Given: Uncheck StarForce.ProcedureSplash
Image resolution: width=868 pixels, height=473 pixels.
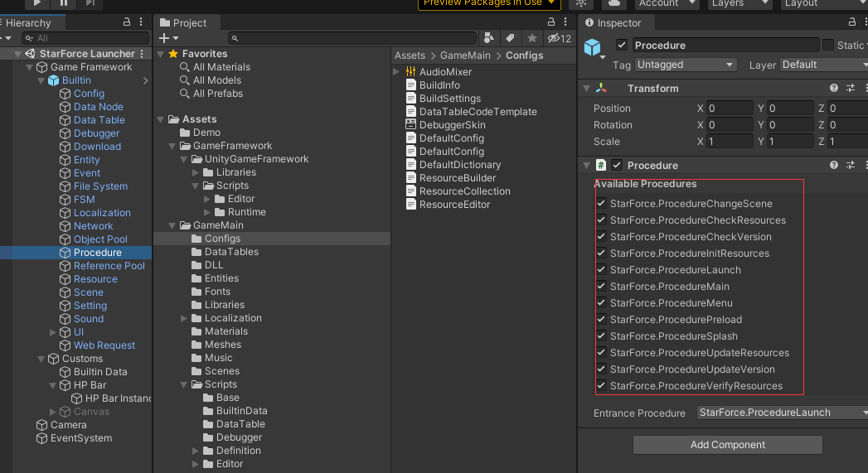Looking at the screenshot, I should coord(601,335).
